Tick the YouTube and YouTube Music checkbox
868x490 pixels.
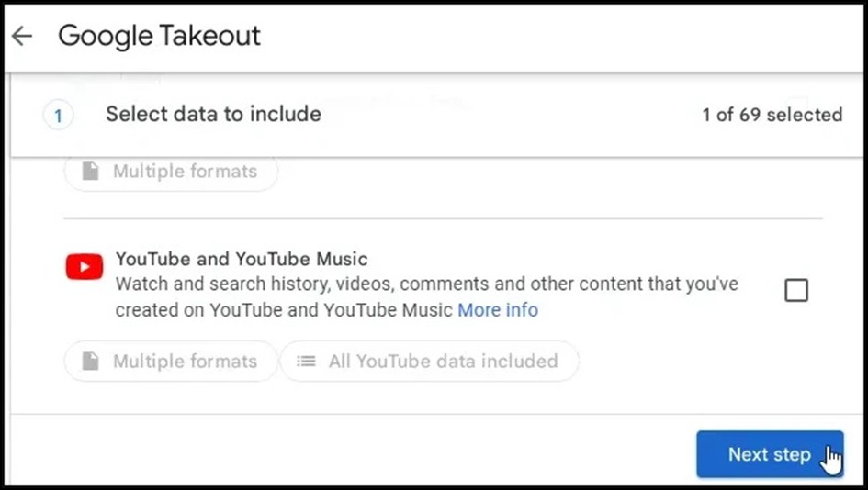pos(796,290)
